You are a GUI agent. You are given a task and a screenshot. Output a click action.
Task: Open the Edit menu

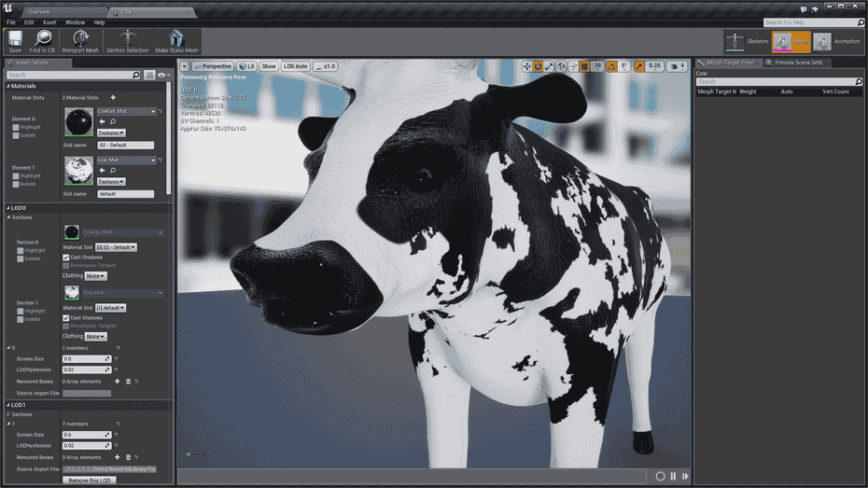coord(29,22)
